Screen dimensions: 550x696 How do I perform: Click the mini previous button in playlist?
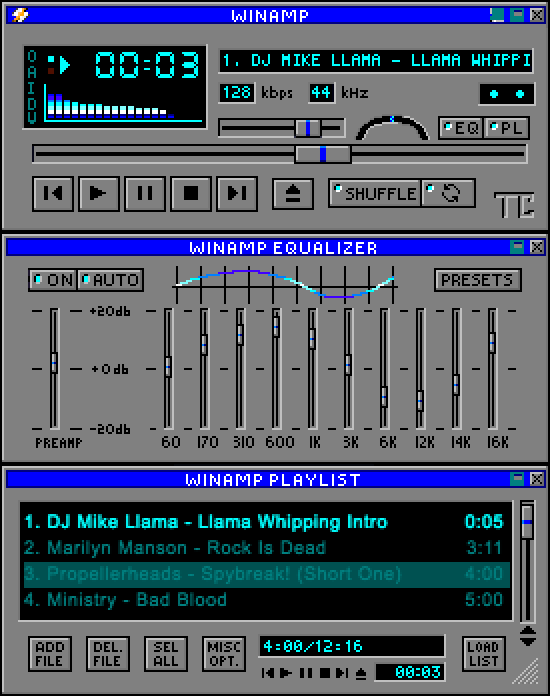click(268, 673)
